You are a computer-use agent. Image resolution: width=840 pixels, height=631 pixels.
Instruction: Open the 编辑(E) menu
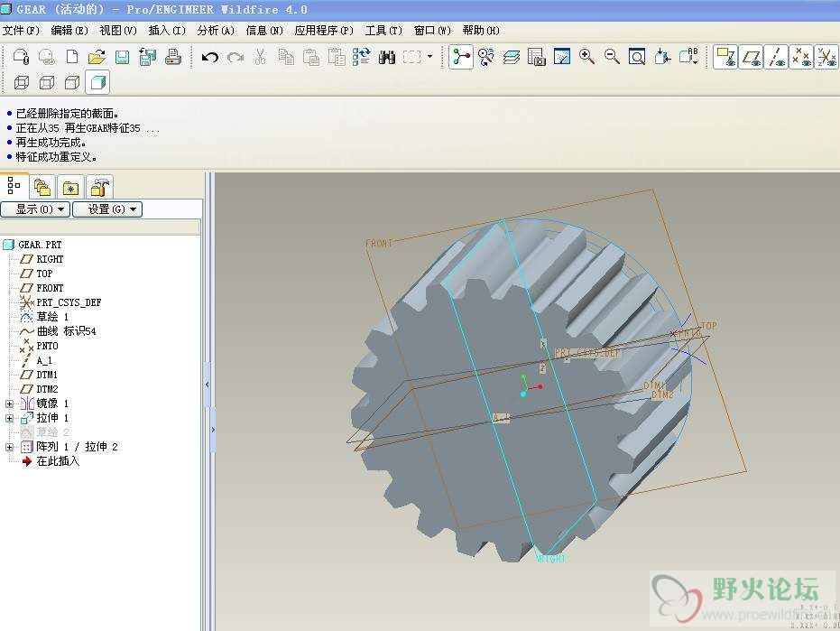coord(69,31)
